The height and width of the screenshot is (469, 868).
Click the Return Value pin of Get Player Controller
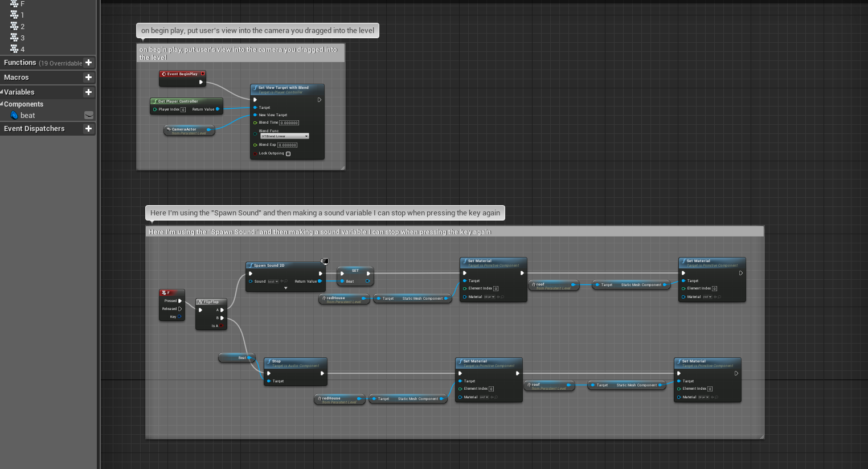coord(218,109)
